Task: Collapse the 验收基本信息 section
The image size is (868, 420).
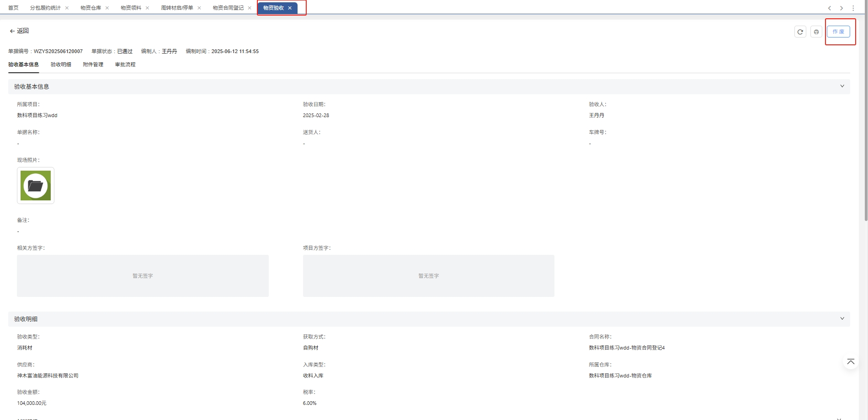Action: pyautogui.click(x=842, y=86)
